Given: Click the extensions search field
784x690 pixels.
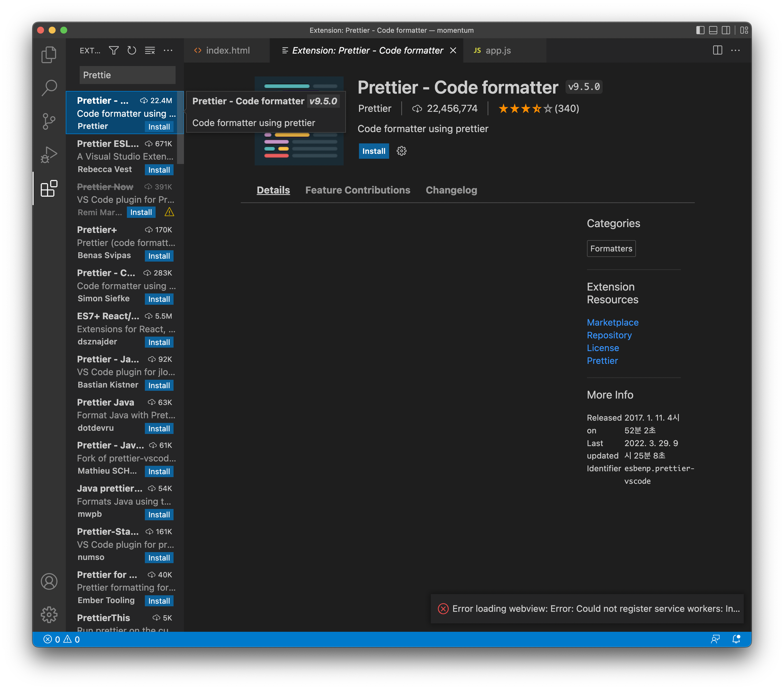Looking at the screenshot, I should click(x=127, y=75).
